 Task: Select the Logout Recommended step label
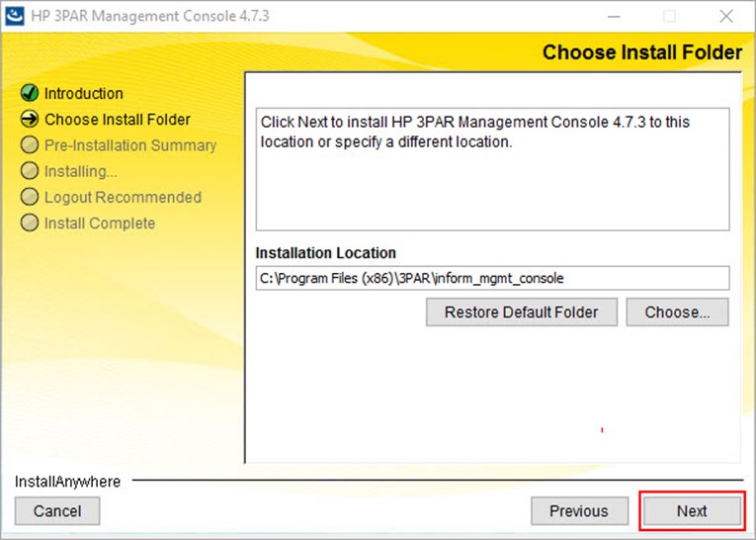pyautogui.click(x=123, y=198)
